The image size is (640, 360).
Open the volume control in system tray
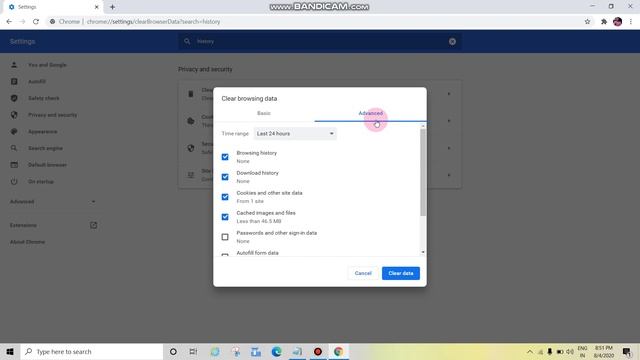(570, 351)
